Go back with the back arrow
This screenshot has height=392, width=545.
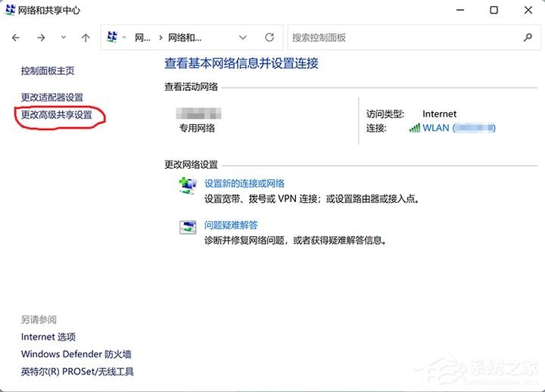16,38
